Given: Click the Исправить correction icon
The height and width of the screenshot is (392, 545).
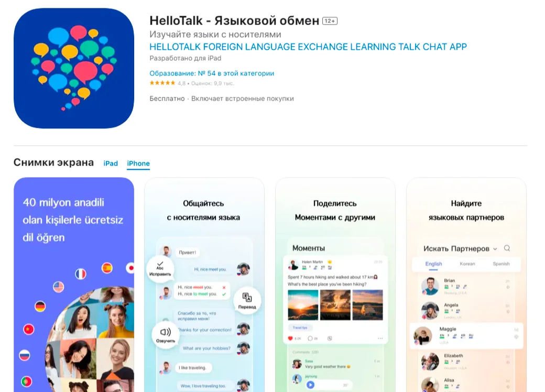Looking at the screenshot, I should click(x=160, y=269).
